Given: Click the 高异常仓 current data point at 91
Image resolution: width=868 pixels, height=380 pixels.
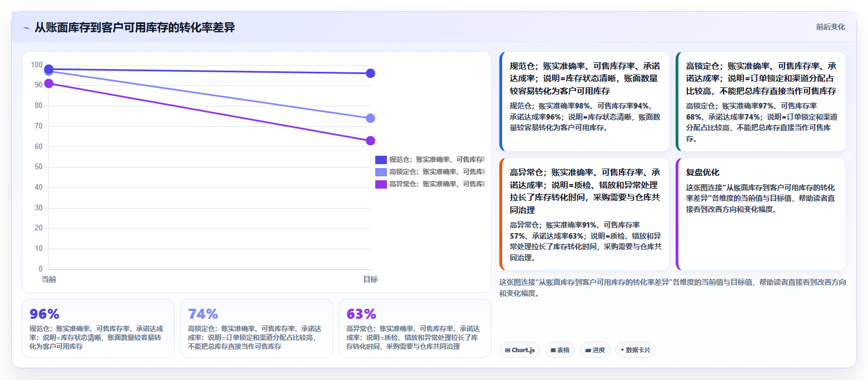Looking at the screenshot, I should click(x=49, y=83).
